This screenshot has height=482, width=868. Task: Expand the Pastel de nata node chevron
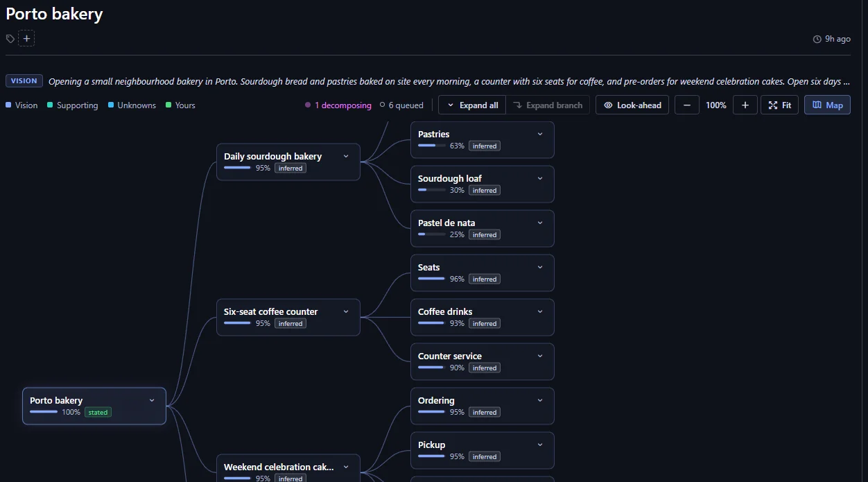540,223
